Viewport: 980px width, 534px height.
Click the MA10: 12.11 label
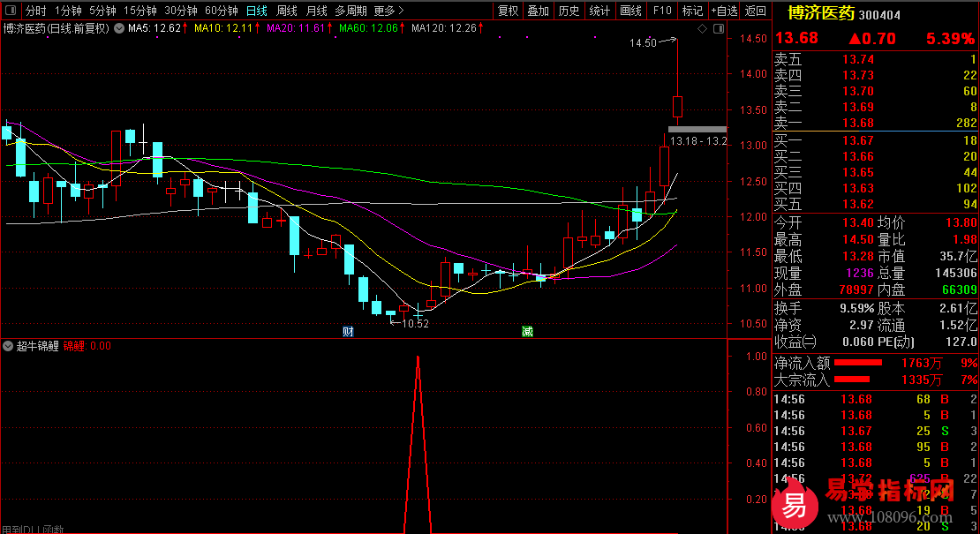click(223, 28)
